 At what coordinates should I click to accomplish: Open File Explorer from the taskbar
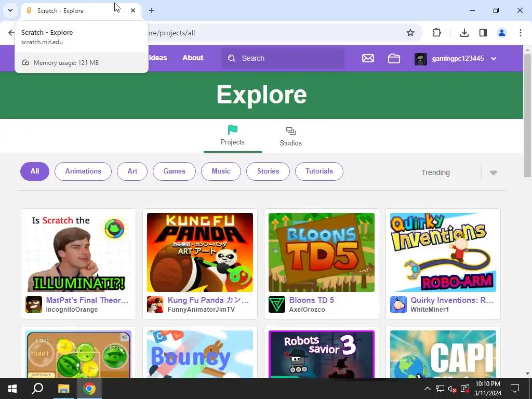tap(63, 389)
